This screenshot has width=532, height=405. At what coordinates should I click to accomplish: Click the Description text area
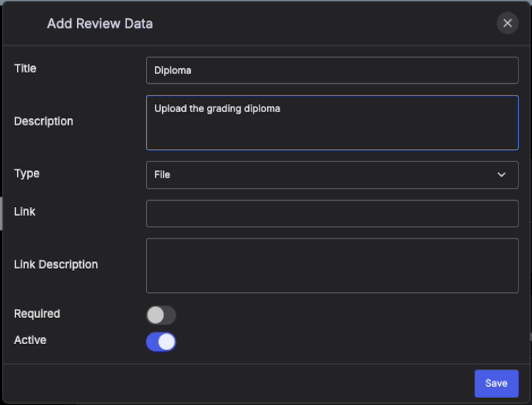click(x=332, y=122)
